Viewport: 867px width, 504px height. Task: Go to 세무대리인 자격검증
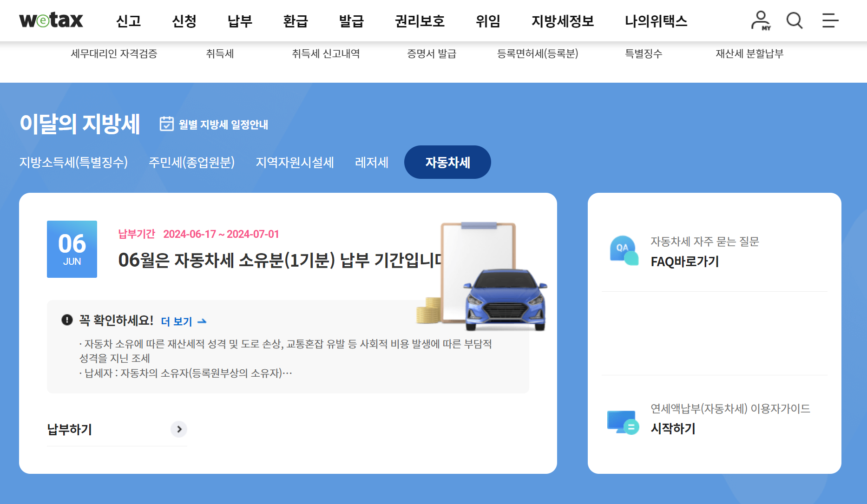(114, 53)
